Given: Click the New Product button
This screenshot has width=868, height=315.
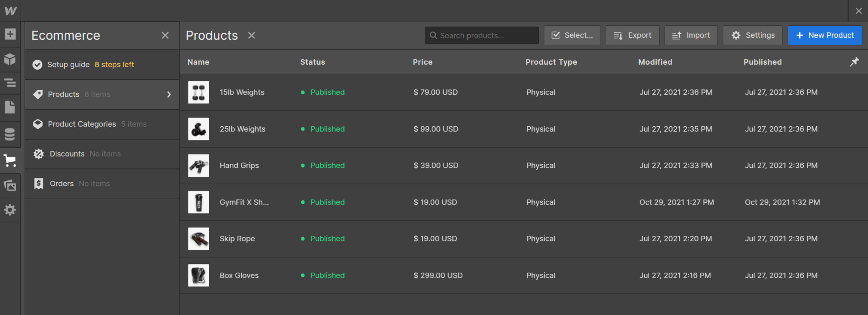Looking at the screenshot, I should 824,35.
